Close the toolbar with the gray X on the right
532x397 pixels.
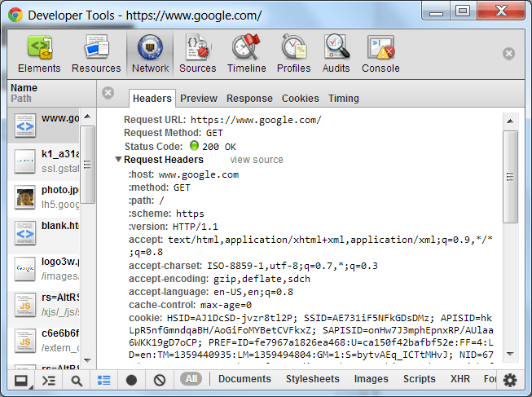click(x=508, y=54)
